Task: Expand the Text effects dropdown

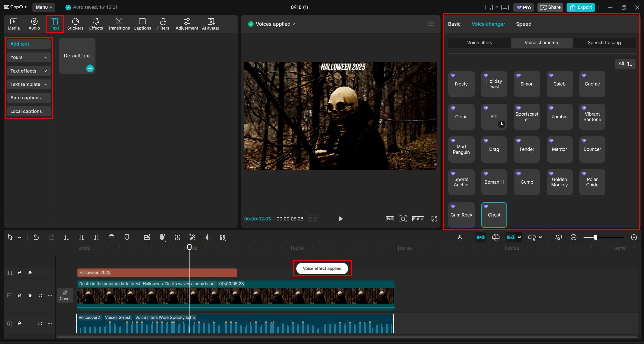Action: (x=29, y=71)
